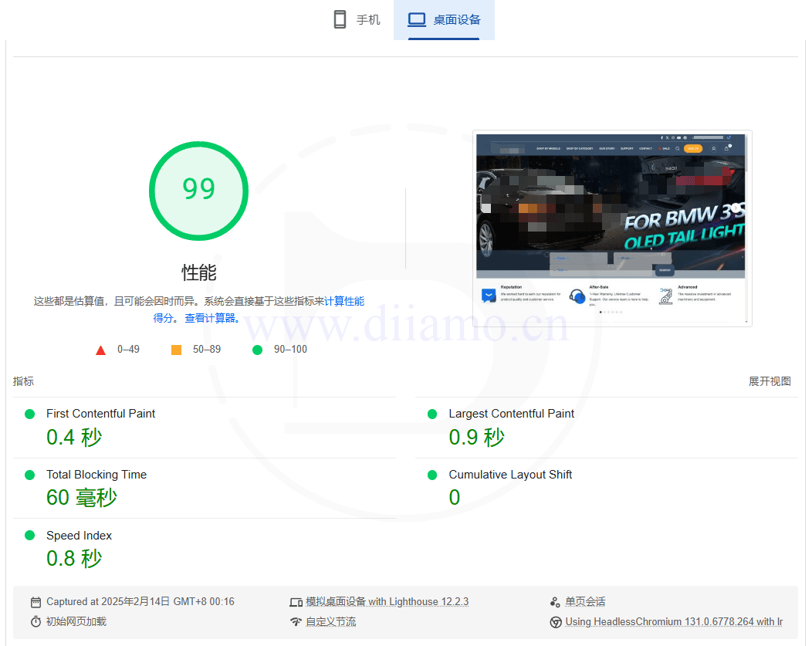Click the Chrome icon beside HeadlessChromium
This screenshot has width=812, height=646.
[x=555, y=622]
